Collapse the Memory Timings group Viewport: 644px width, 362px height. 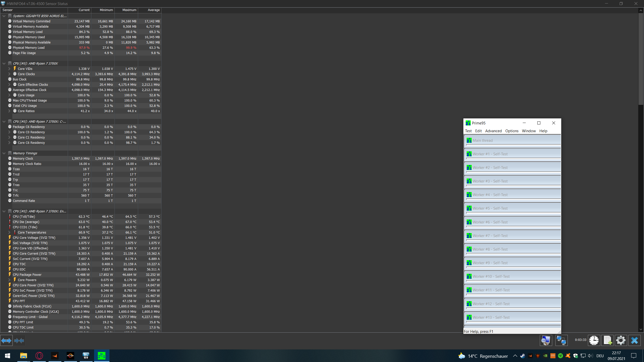coord(4,153)
